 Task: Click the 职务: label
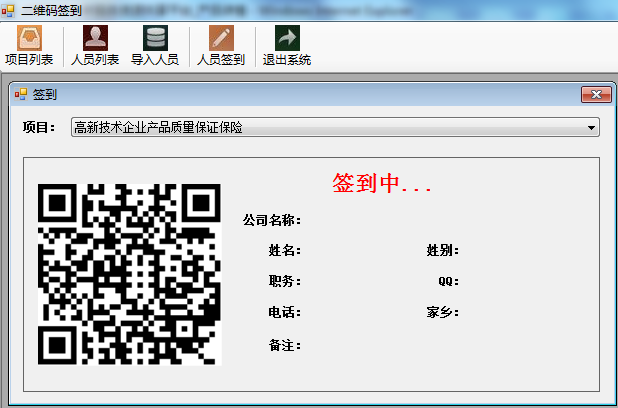[x=285, y=281]
